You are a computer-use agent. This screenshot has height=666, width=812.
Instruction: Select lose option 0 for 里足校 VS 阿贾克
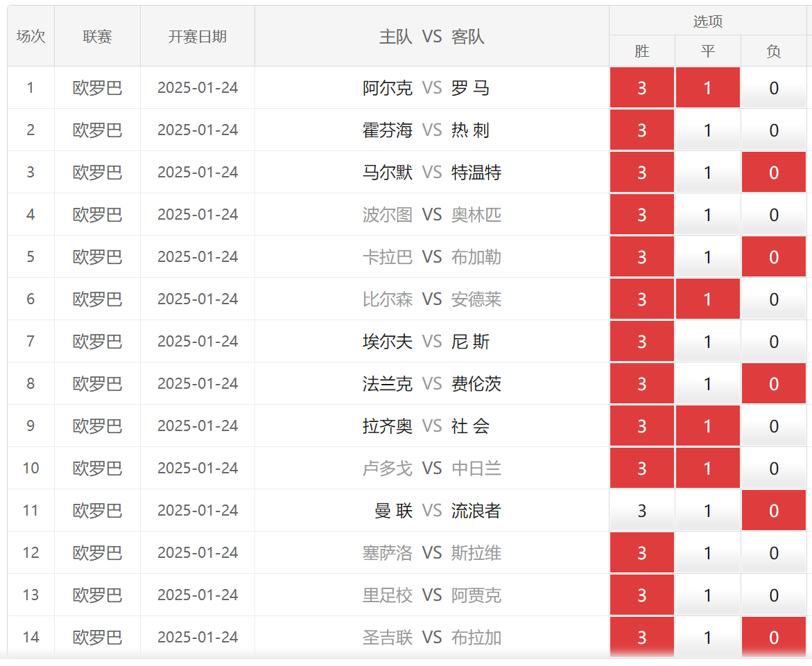pyautogui.click(x=774, y=595)
